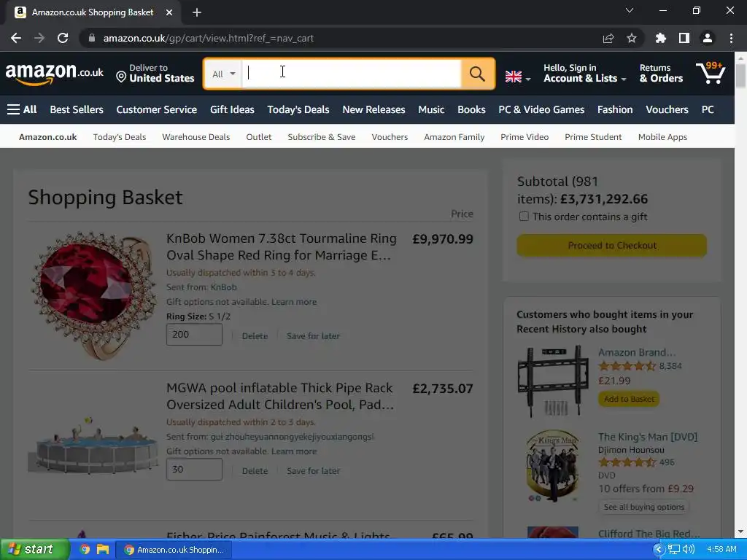Image resolution: width=747 pixels, height=560 pixels.
Task: Open the shopping cart icon with 99+ badge
Action: (711, 73)
